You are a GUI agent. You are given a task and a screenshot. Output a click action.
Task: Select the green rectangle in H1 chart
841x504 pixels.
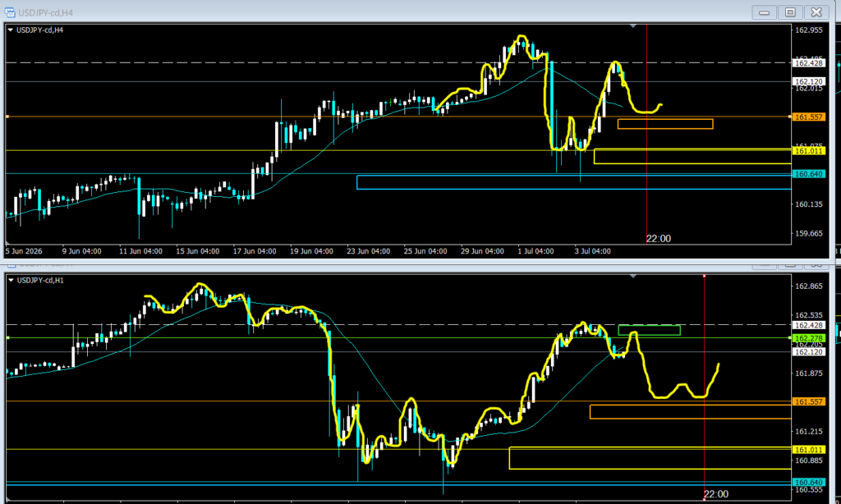click(x=649, y=330)
